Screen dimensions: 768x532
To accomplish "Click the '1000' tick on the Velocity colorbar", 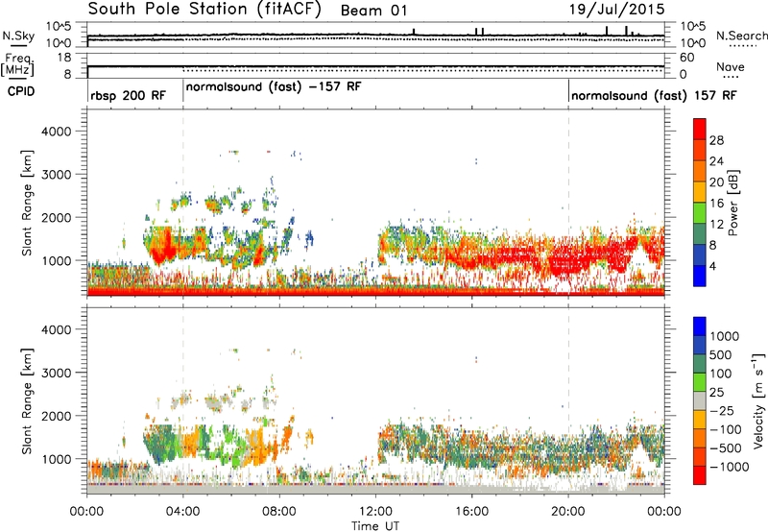I will point(725,336).
